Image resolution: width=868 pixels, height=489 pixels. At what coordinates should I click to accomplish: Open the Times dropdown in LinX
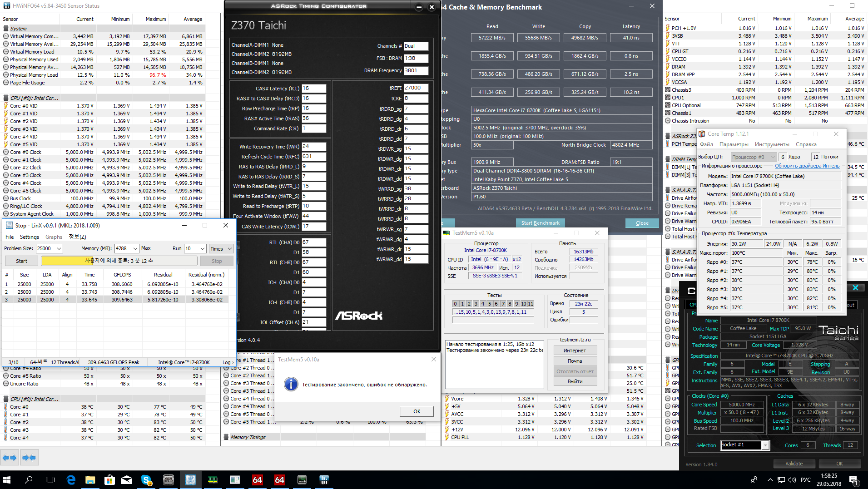[x=221, y=248]
